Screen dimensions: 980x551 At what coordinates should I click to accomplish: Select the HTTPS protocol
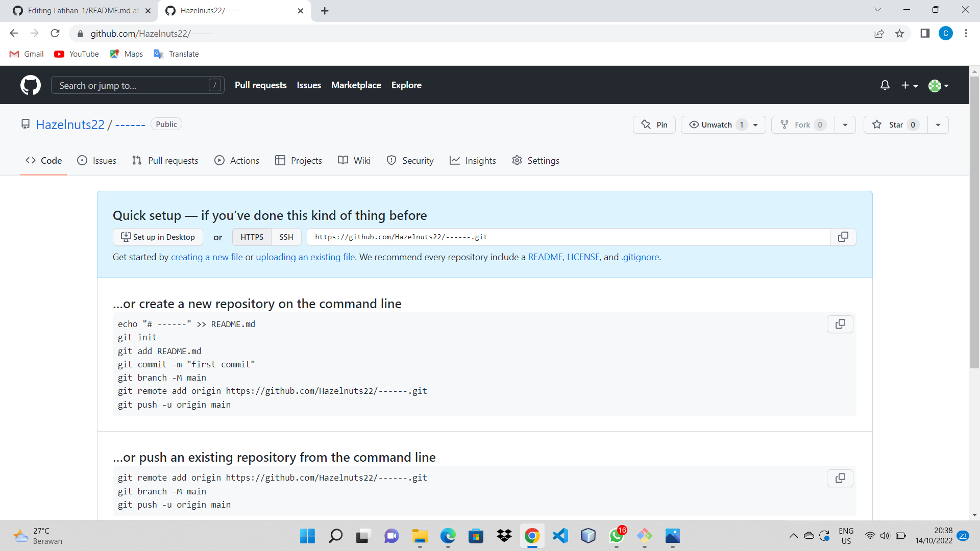[x=251, y=237]
